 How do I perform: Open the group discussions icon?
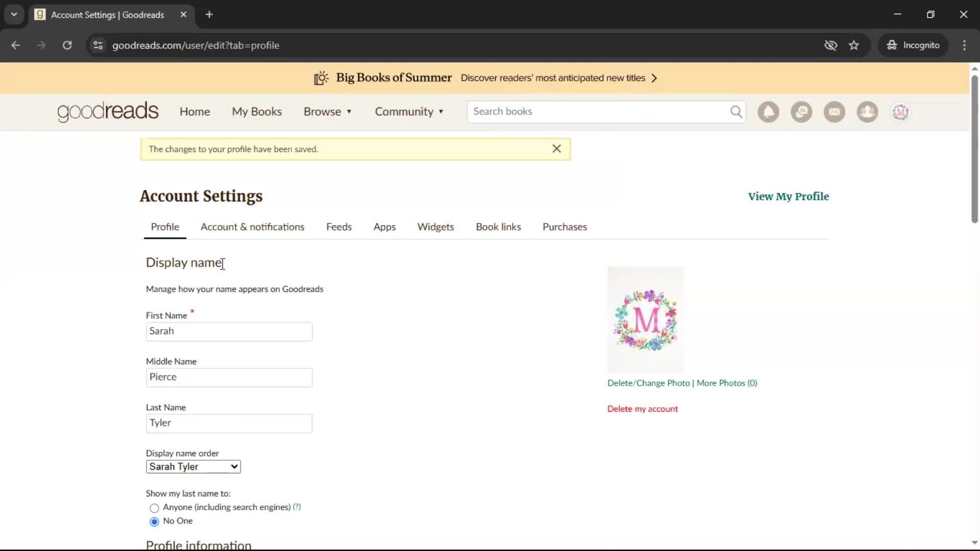click(x=801, y=112)
